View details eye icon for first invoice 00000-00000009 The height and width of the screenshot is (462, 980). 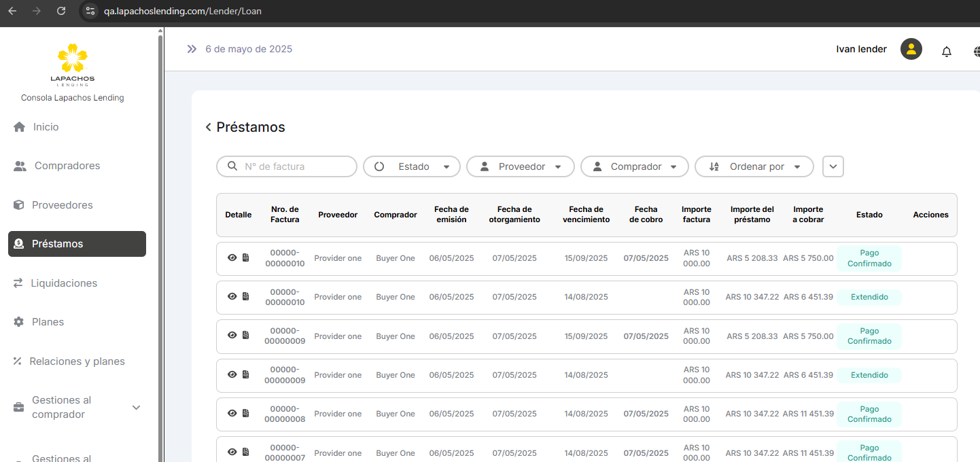pyautogui.click(x=232, y=336)
